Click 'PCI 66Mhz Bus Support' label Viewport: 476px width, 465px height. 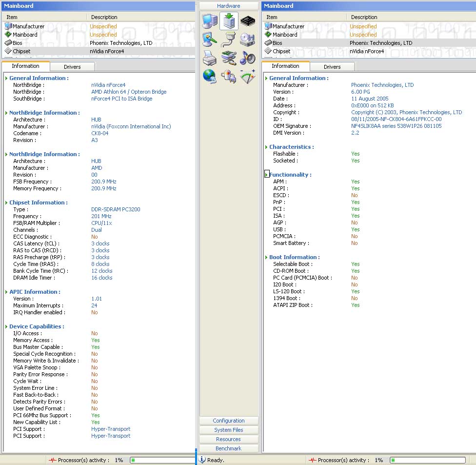click(x=42, y=415)
